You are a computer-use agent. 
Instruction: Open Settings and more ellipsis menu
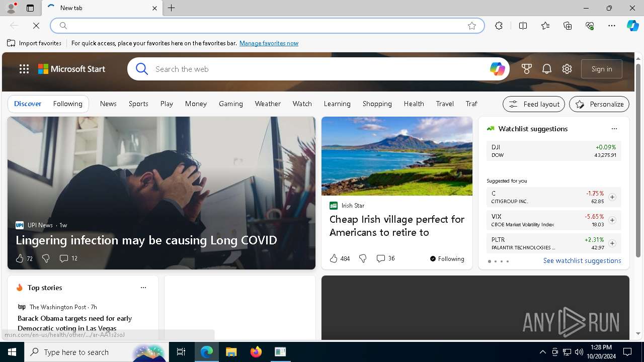[612, 26]
